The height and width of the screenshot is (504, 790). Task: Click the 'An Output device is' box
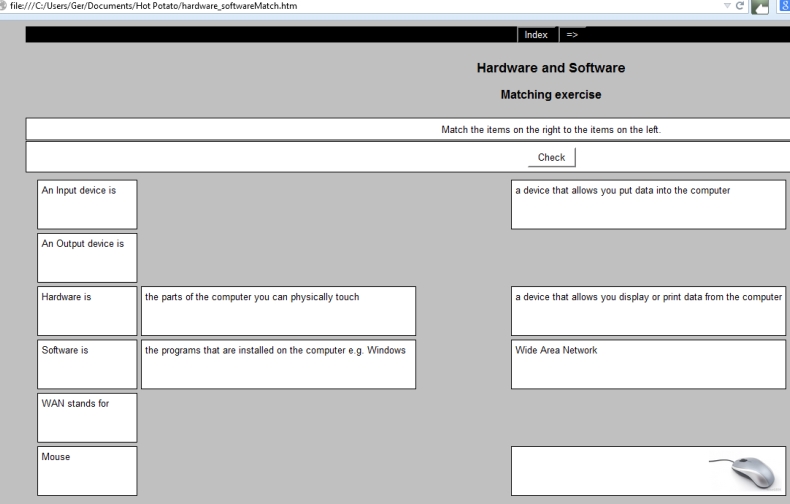87,257
